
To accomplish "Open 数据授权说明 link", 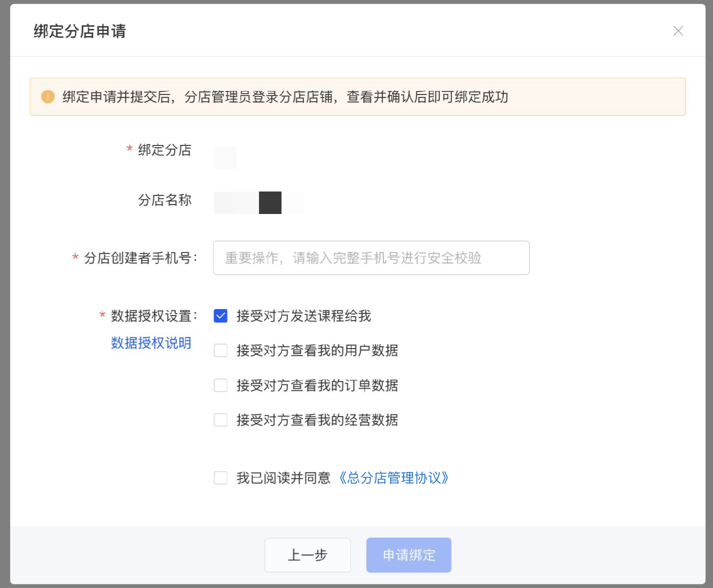I will (151, 343).
